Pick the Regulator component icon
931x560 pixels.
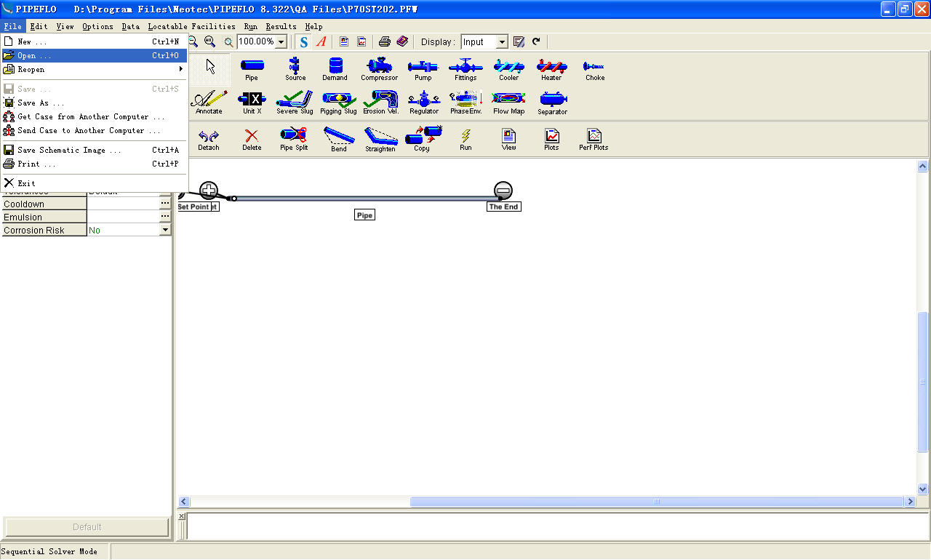(424, 103)
